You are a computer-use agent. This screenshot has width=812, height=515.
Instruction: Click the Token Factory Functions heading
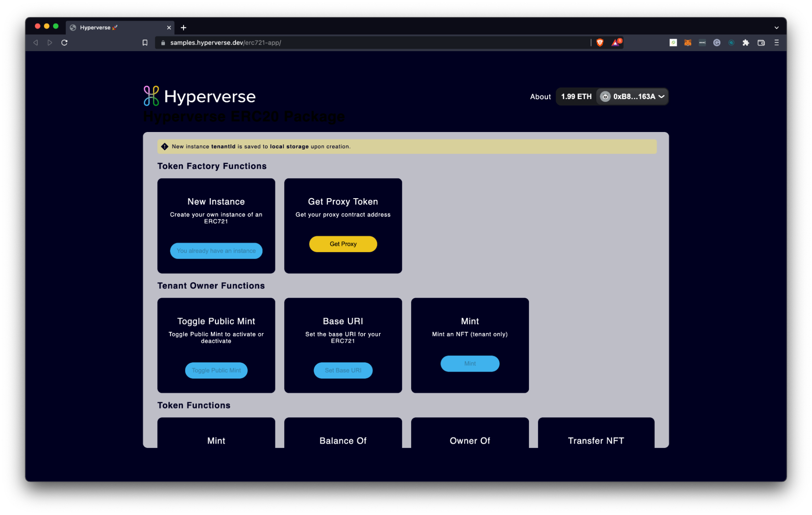(x=212, y=166)
